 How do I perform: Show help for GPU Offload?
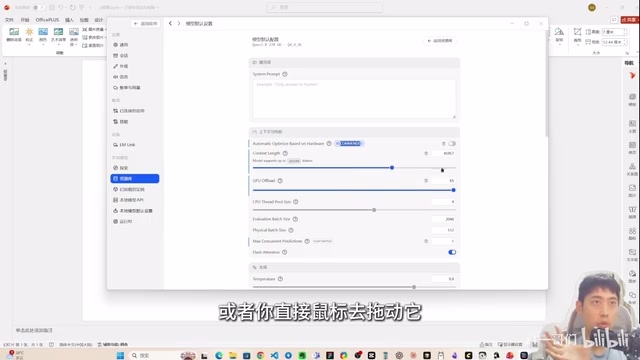[280, 181]
